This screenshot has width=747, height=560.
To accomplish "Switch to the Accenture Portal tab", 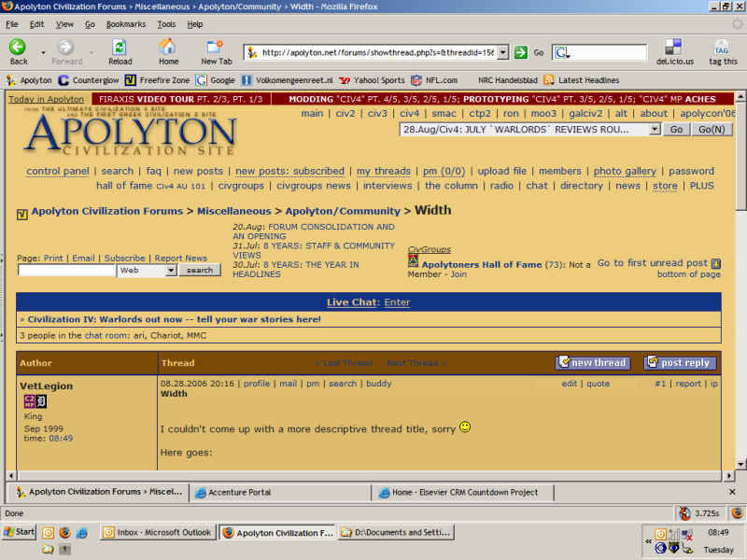I will click(x=279, y=492).
